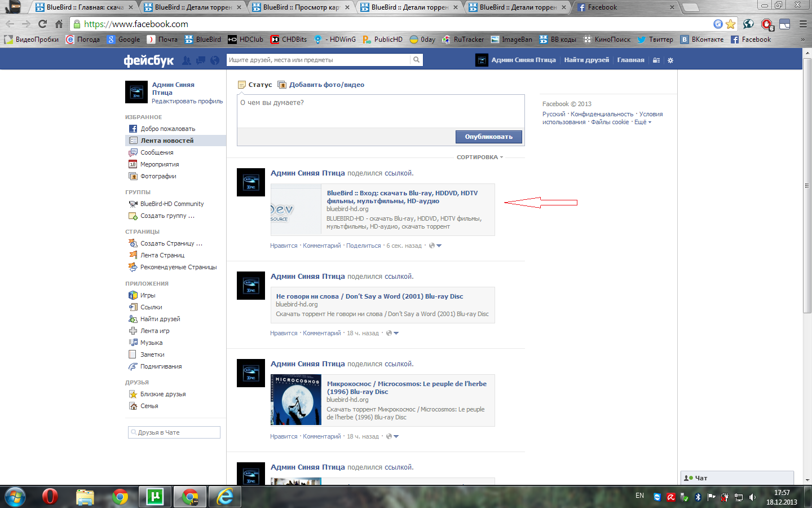Image resolution: width=812 pixels, height=508 pixels.
Task: Open Chrome menu hamburger icon
Action: coord(803,24)
